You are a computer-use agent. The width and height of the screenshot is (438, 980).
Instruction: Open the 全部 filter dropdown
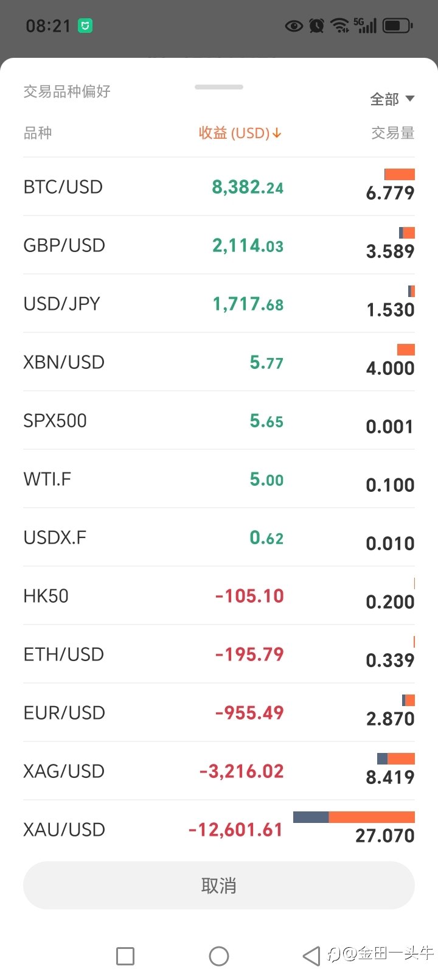(x=392, y=99)
